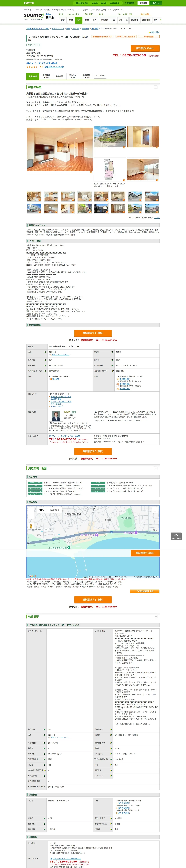Switch to the 物件概要 tab
186x868 pixels.
(x=59, y=77)
